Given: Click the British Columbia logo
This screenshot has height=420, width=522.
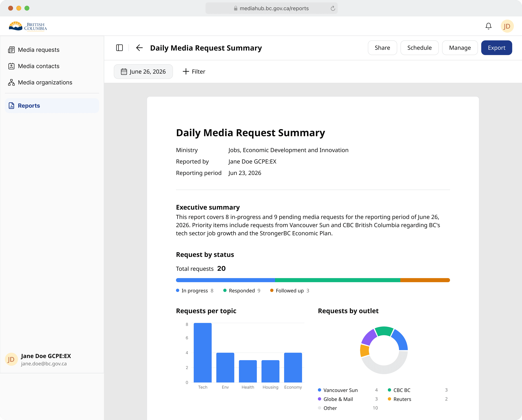Looking at the screenshot, I should [x=28, y=26].
